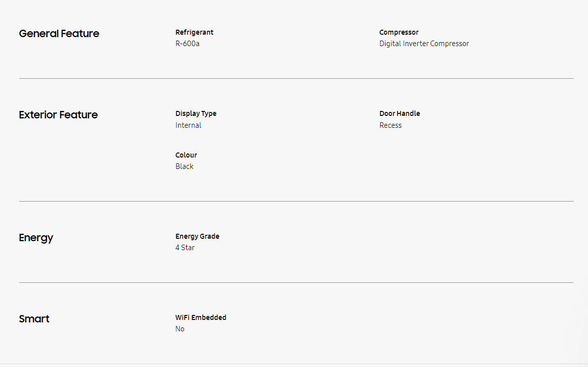Viewport: 588px width, 367px height.
Task: Select the Display Type label
Action: (x=196, y=113)
